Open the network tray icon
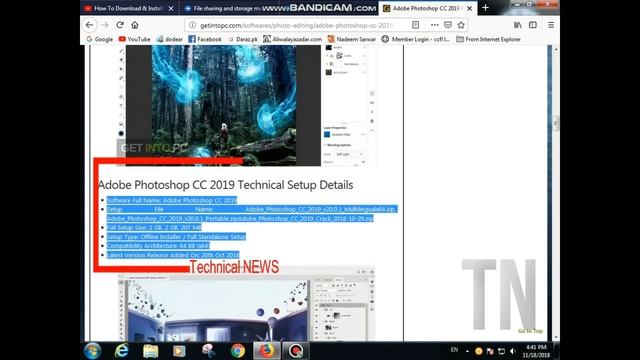The width and height of the screenshot is (640, 360). (501, 351)
